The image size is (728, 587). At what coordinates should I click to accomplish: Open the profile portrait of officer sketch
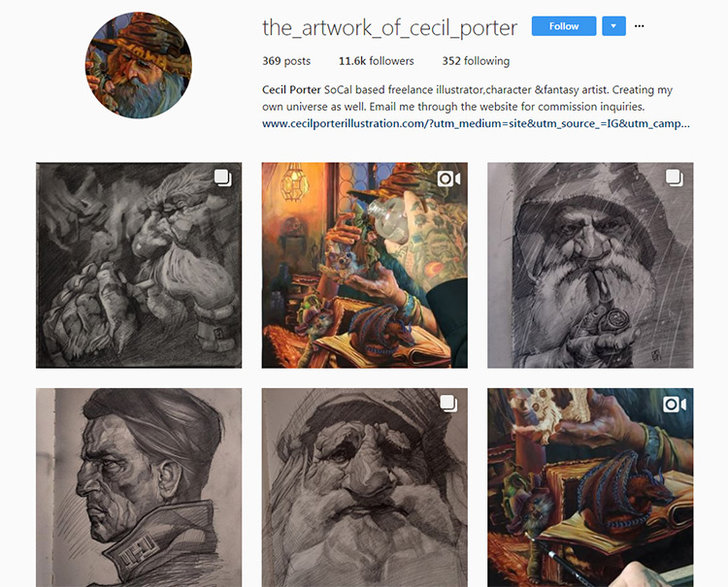point(139,487)
